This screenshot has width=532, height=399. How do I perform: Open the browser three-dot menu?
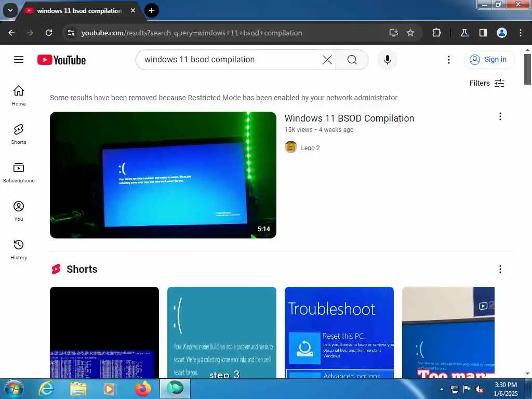point(521,33)
